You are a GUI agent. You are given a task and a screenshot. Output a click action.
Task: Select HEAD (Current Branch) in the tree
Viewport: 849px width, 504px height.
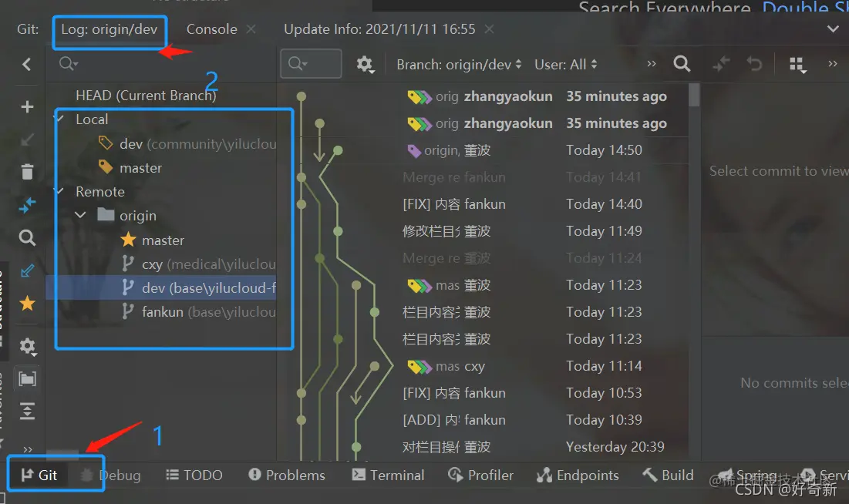tap(146, 96)
